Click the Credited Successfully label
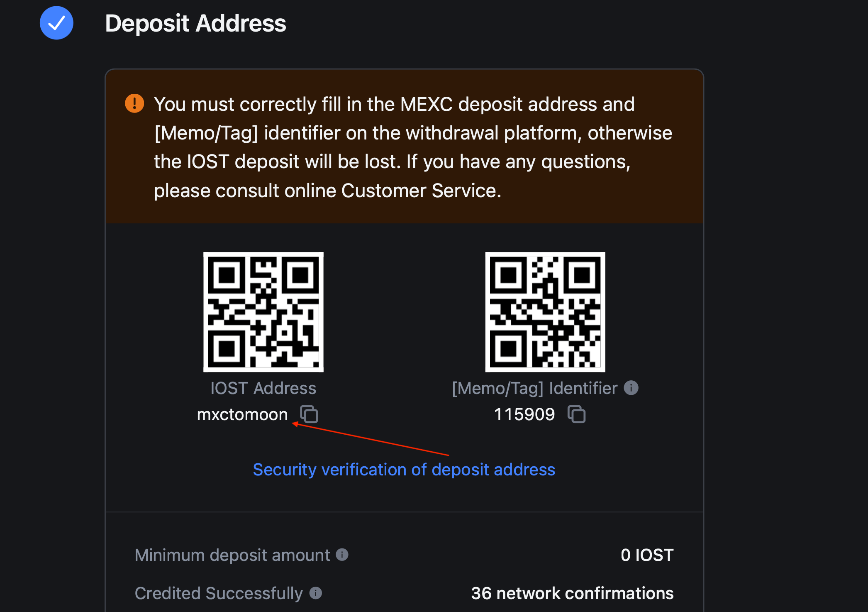The height and width of the screenshot is (612, 868). click(x=219, y=593)
